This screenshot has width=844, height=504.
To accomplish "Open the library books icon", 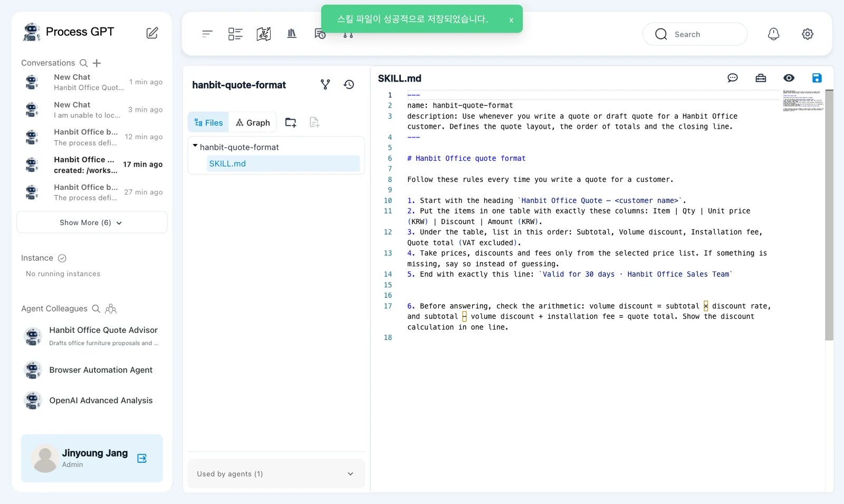I will coord(292,34).
